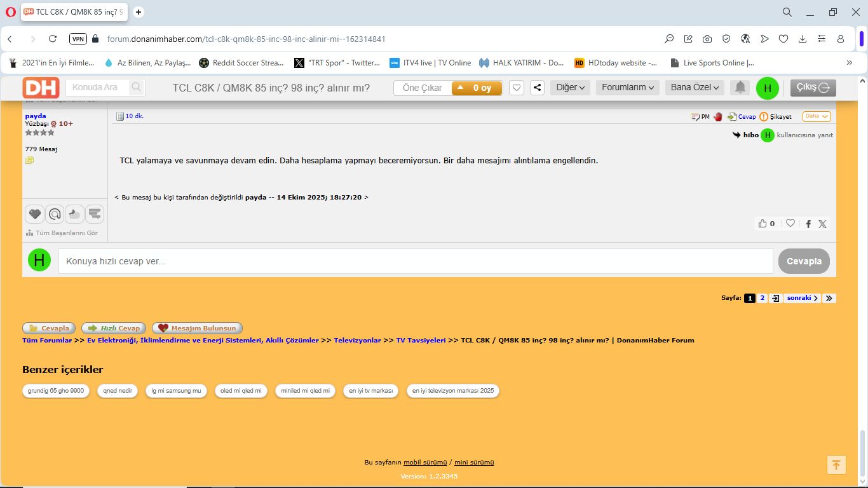This screenshot has height=488, width=868.
Task: Like the post with thumbs-up icon
Action: [x=763, y=224]
